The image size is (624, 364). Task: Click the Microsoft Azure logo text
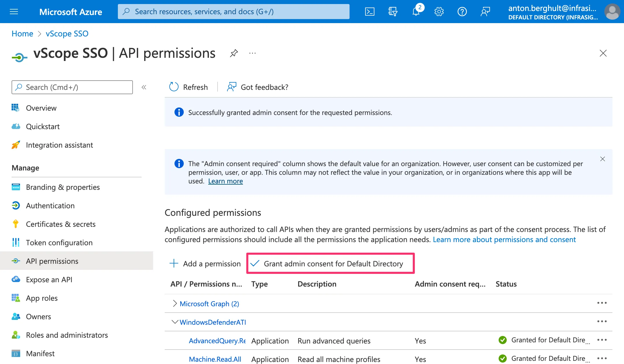tap(70, 12)
